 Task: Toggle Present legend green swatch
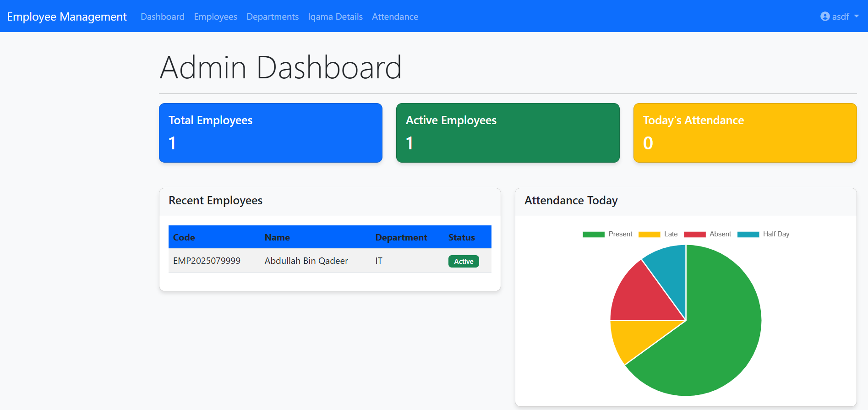[594, 234]
